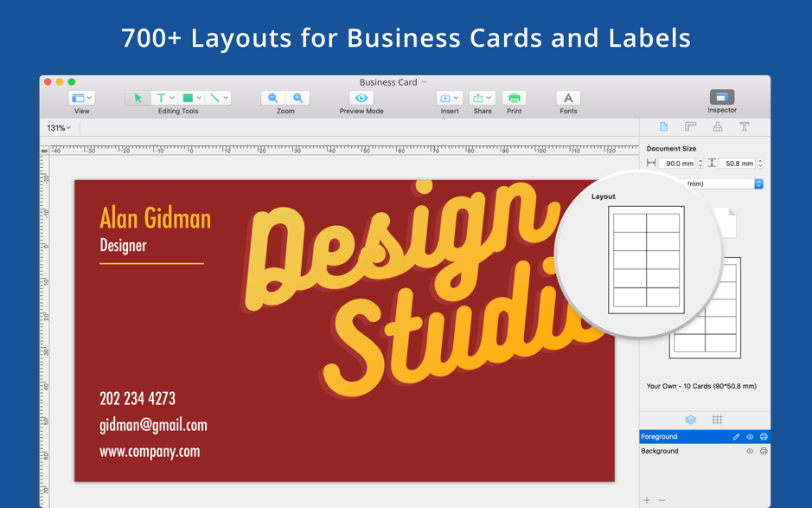Hide the Background layer with eye icon
Viewport: 812px width, 508px height.
coord(750,451)
